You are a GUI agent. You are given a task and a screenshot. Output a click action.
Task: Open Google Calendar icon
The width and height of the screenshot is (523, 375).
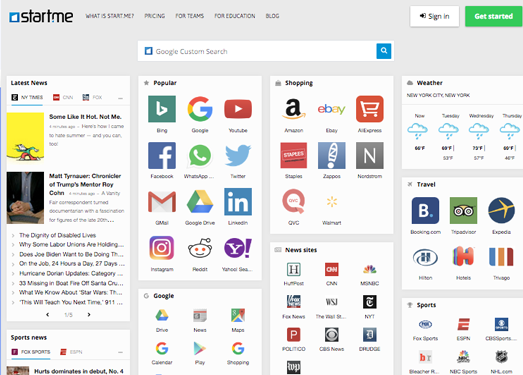(162, 348)
